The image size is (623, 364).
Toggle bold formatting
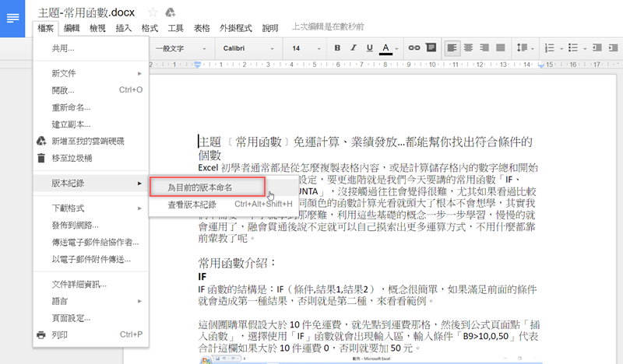pyautogui.click(x=337, y=48)
